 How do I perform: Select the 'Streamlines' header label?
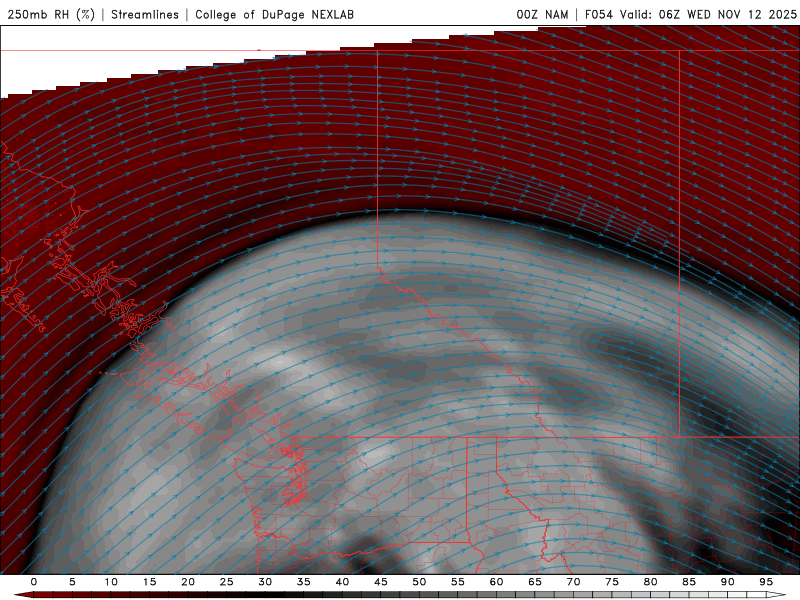(x=145, y=14)
